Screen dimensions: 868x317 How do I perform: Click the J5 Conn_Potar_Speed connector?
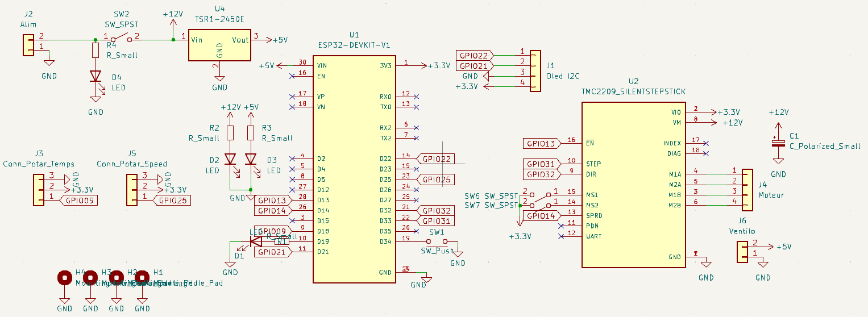point(132,189)
